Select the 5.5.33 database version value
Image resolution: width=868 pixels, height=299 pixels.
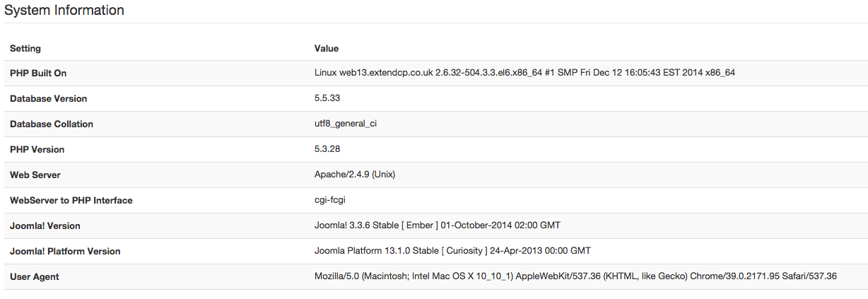pos(327,98)
